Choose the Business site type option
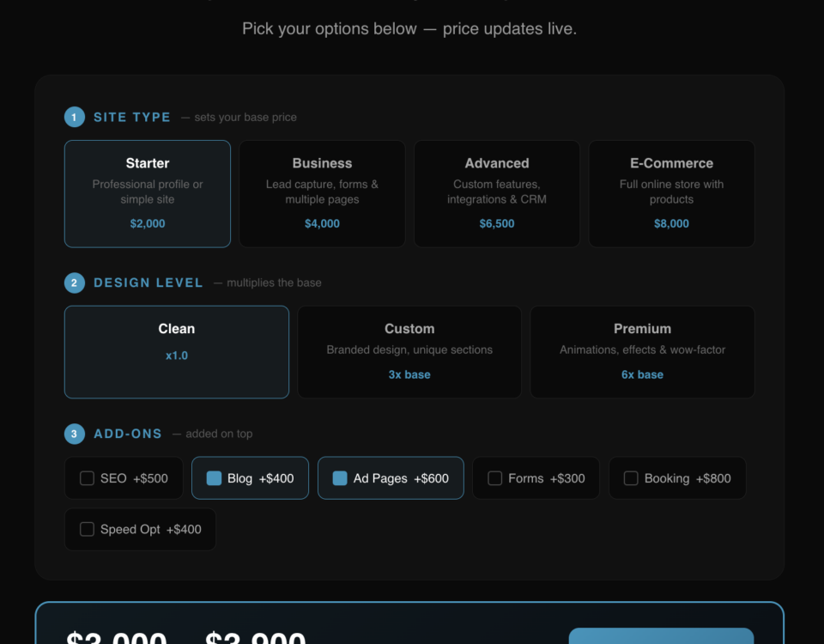Image resolution: width=824 pixels, height=644 pixels. 322,193
